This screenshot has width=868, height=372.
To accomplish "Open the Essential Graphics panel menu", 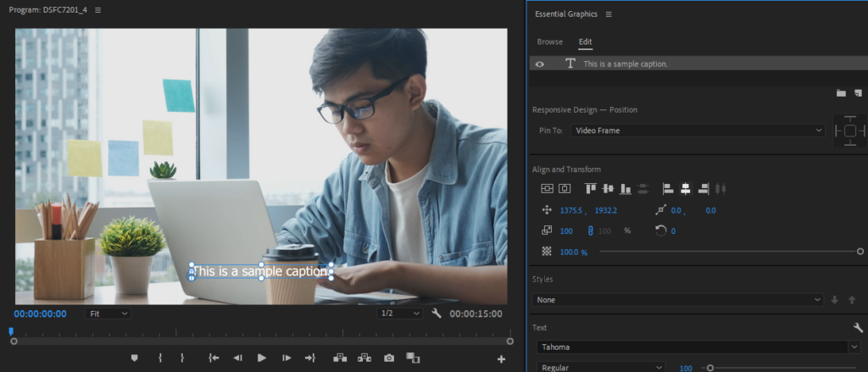I will pos(609,14).
